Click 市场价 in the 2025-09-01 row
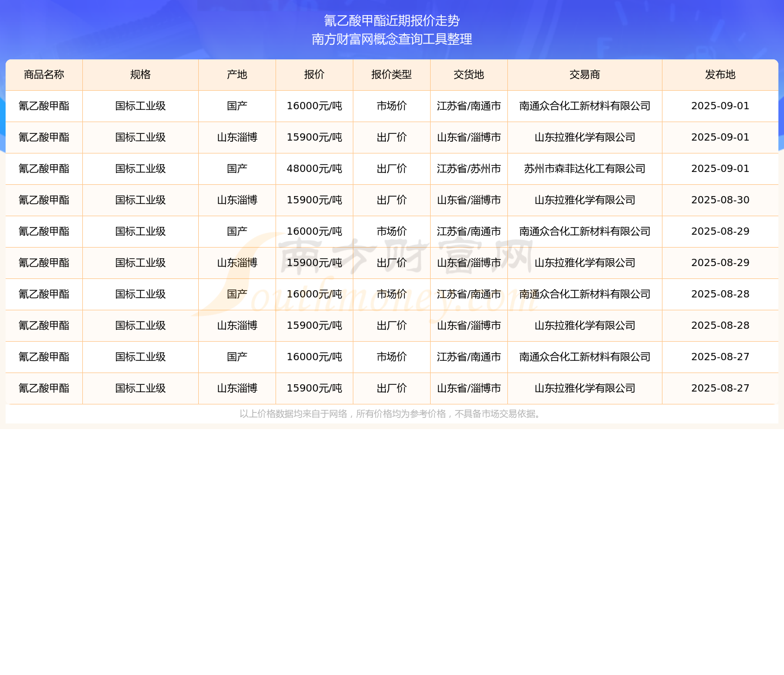 (x=392, y=106)
